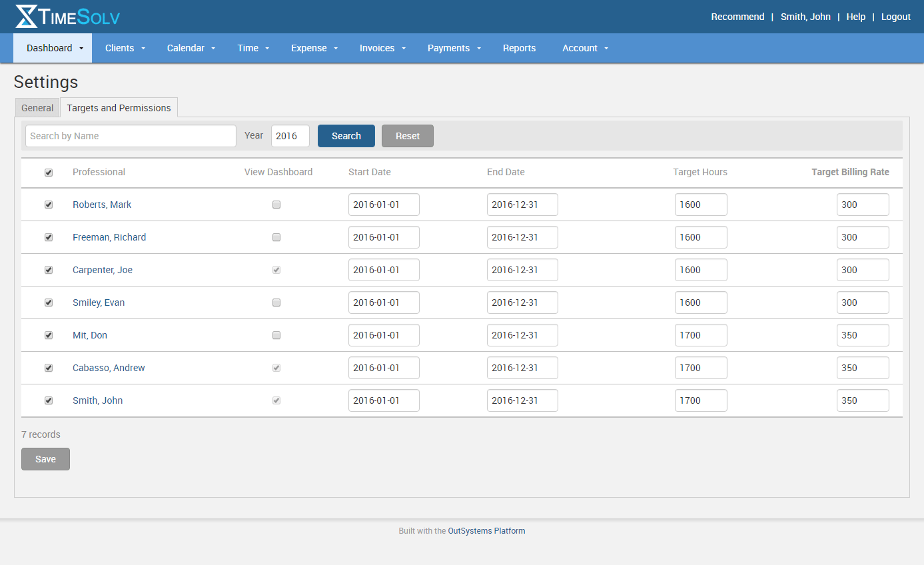The image size is (924, 565).
Task: Open the Time dropdown in the navigation bar
Action: 253,48
